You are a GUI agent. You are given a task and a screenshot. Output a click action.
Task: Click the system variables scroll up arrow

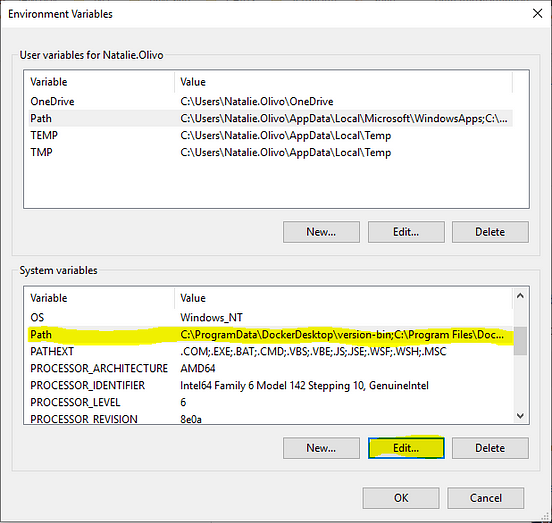click(x=520, y=296)
